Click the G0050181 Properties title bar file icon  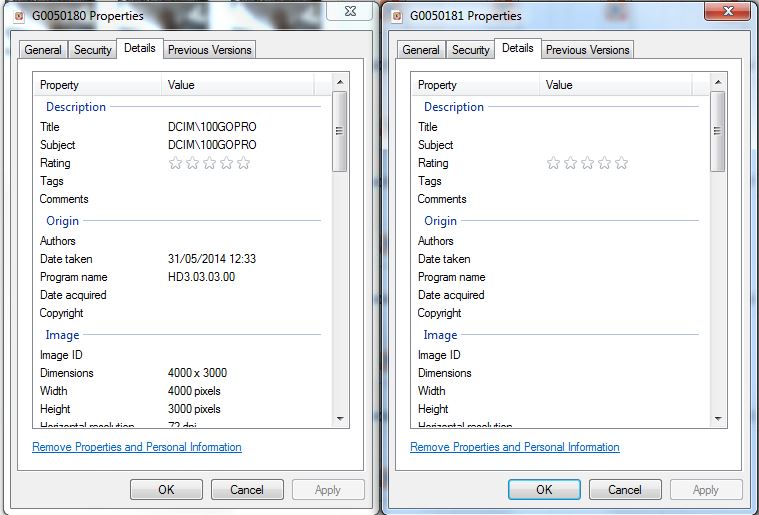[x=396, y=16]
